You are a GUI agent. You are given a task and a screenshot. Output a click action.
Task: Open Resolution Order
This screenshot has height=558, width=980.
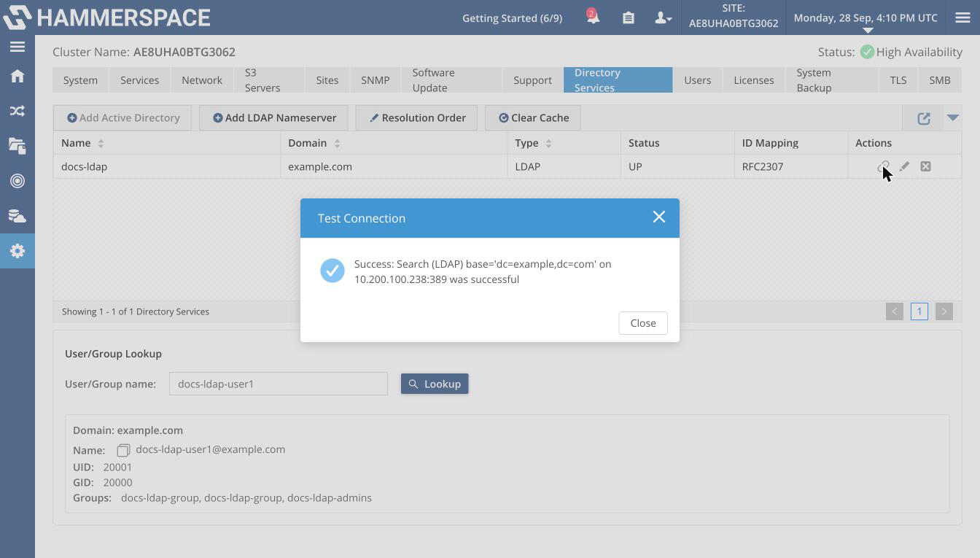tap(416, 117)
